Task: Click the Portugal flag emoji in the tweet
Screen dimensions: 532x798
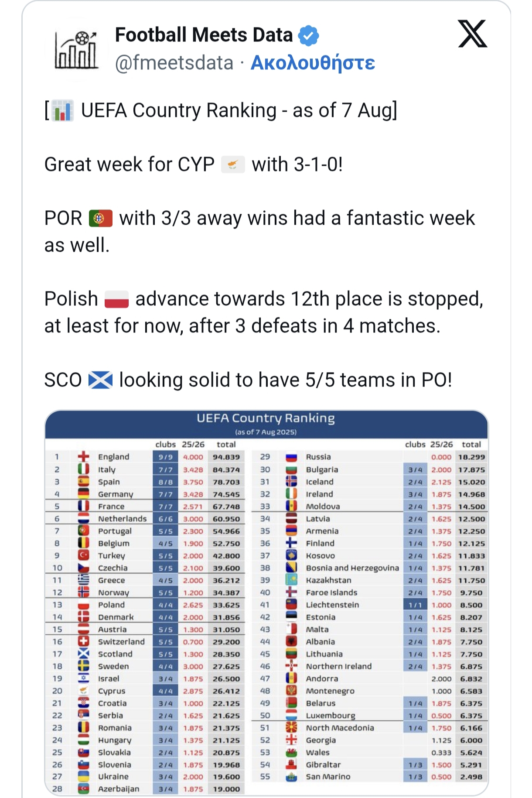Action: coord(100,218)
